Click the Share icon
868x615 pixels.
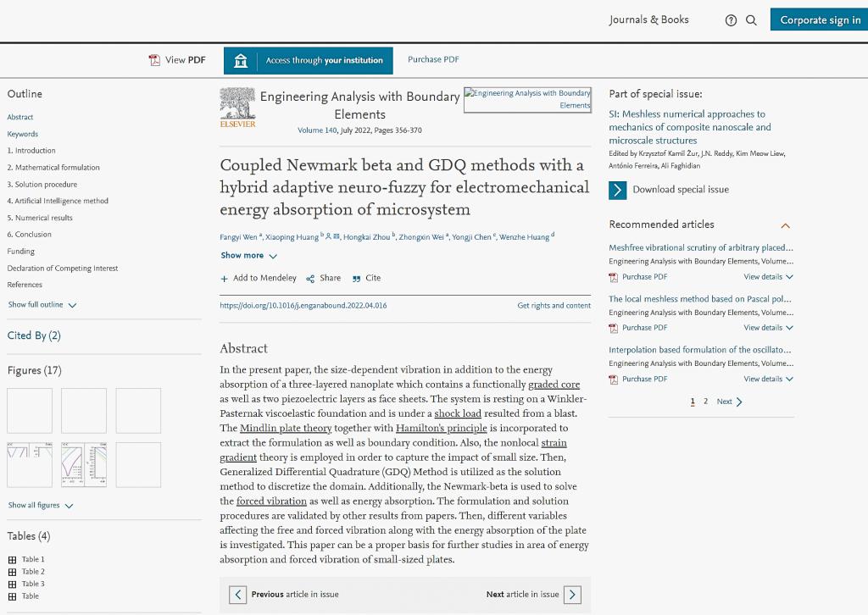coord(310,279)
